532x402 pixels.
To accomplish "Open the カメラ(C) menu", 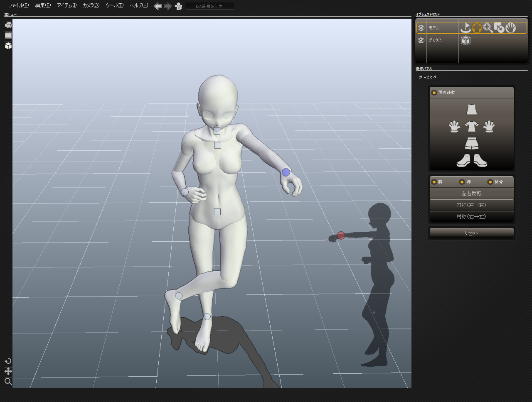I will click(x=91, y=5).
